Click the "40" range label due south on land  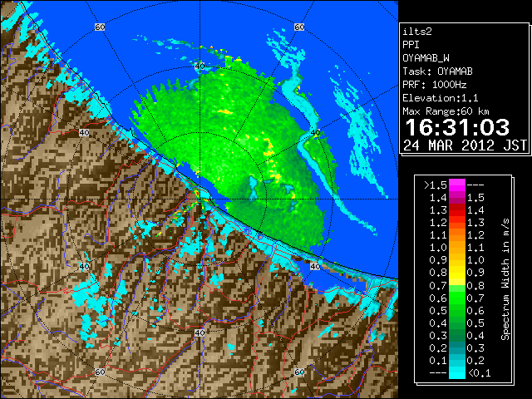199,332
